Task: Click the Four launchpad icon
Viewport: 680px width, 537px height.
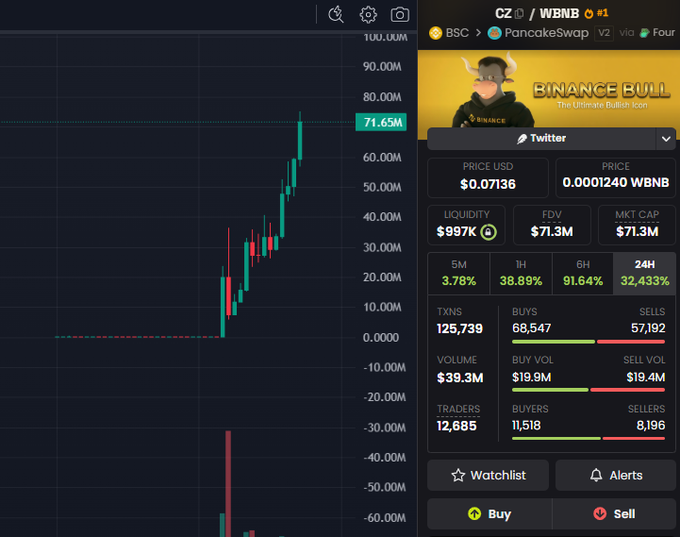Action: [x=645, y=33]
